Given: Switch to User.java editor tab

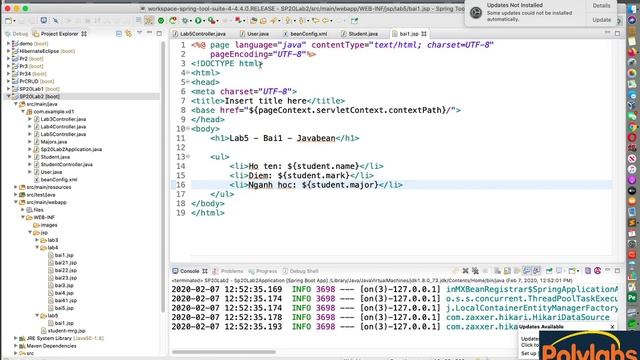Looking at the screenshot, I should click(x=254, y=34).
